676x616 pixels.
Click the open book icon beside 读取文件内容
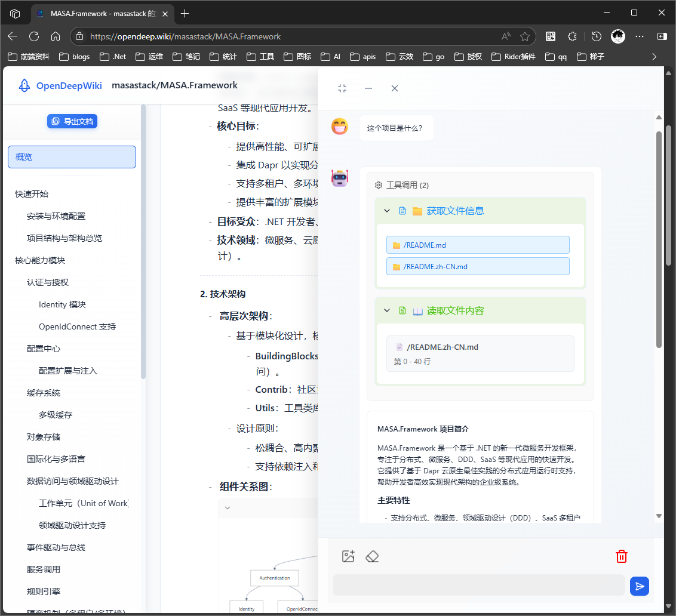[x=417, y=311]
